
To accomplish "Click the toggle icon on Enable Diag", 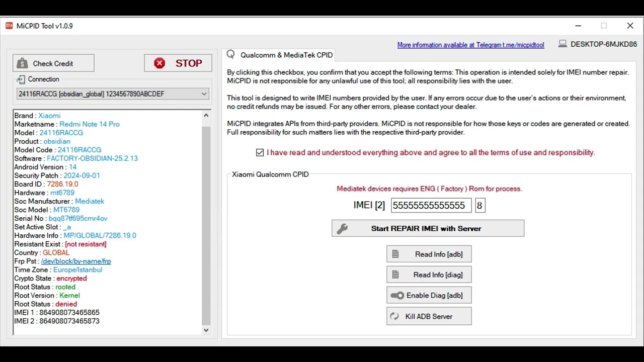I will [x=397, y=296].
